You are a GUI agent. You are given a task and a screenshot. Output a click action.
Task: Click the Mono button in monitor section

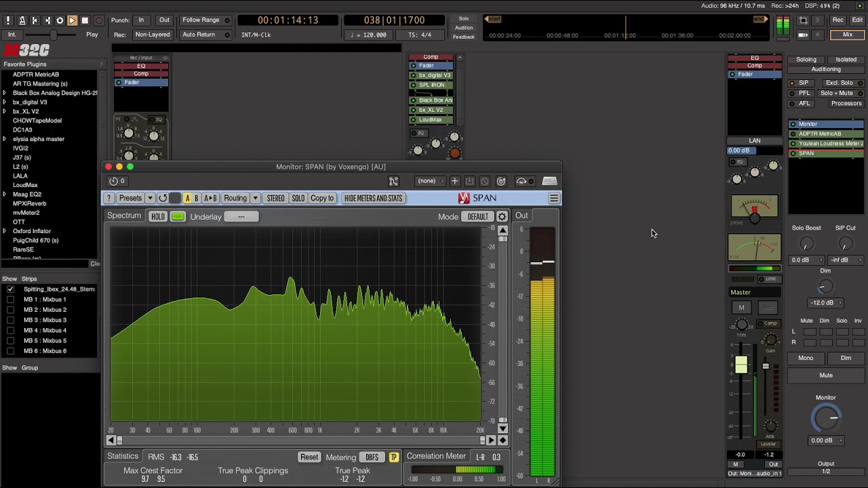(x=806, y=358)
